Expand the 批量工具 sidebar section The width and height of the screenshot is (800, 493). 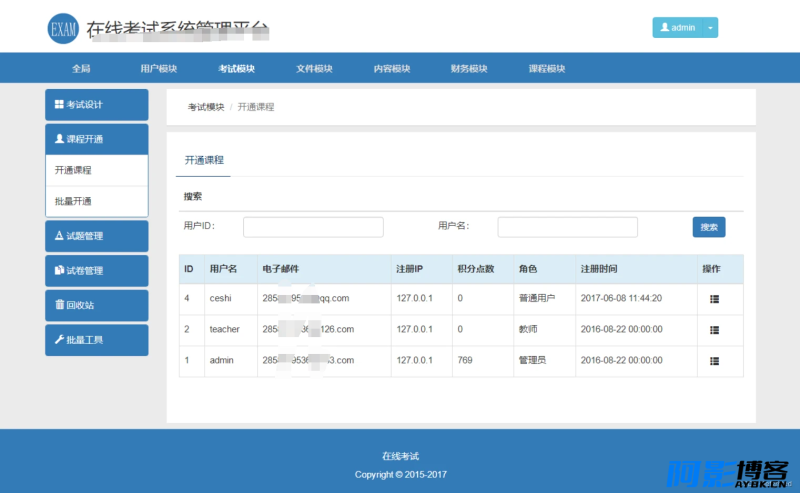click(x=97, y=340)
